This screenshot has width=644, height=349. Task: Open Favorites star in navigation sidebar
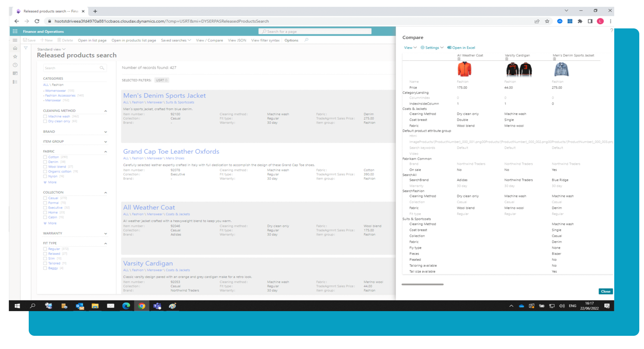click(15, 57)
